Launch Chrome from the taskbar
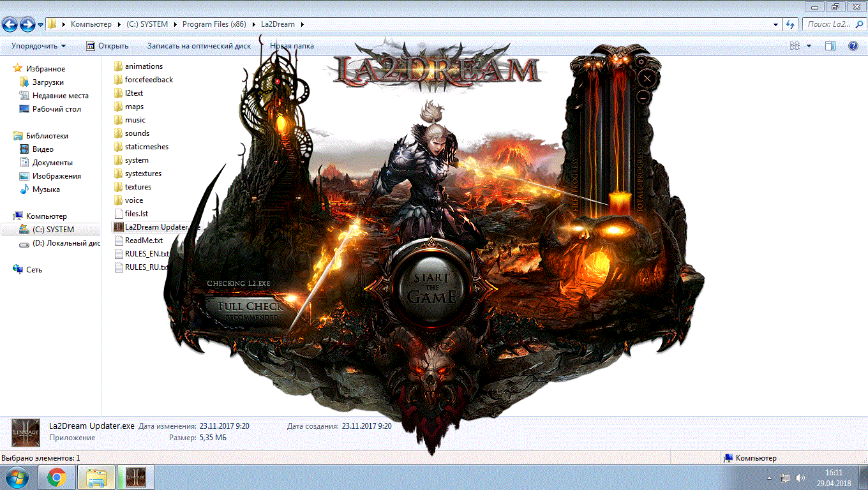The width and height of the screenshot is (868, 490). point(57,477)
